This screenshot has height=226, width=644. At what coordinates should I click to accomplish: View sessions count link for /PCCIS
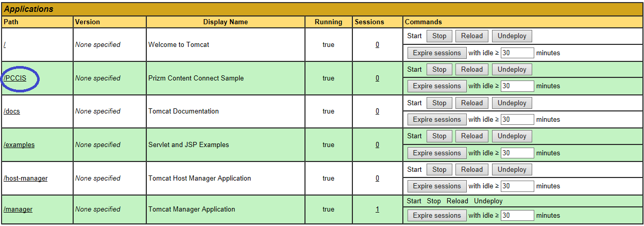(377, 78)
